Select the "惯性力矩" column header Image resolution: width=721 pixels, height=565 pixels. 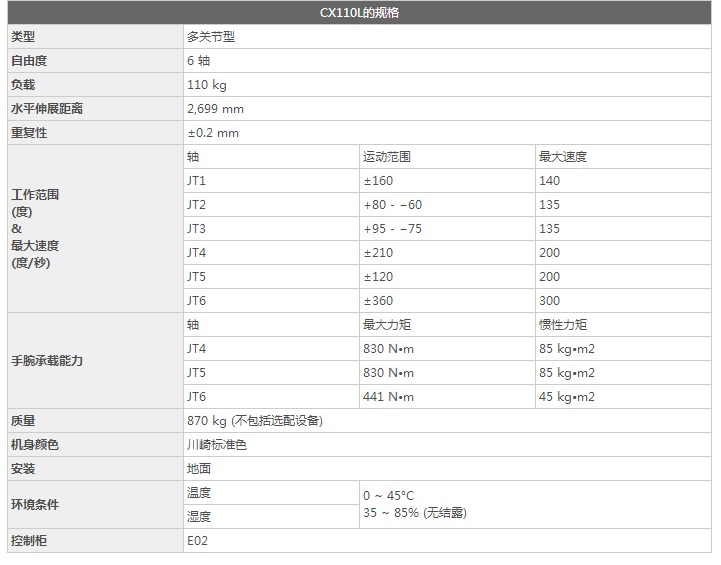point(563,325)
